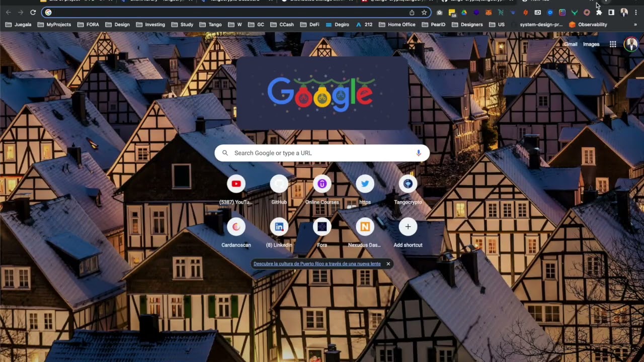
Task: Open the green Y-shaped extension icon
Action: click(574, 12)
